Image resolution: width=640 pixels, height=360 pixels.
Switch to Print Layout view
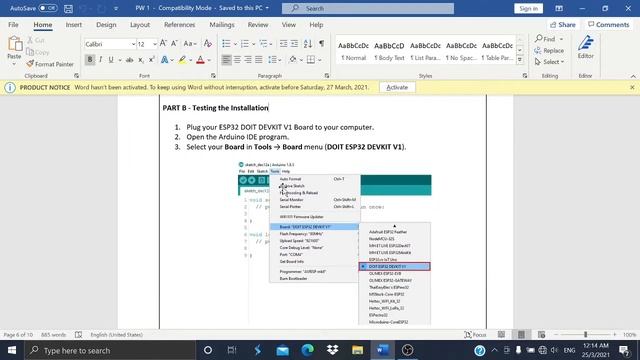521,335
